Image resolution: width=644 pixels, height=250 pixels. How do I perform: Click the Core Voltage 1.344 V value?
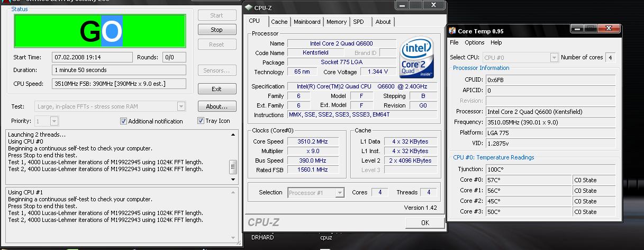378,72
